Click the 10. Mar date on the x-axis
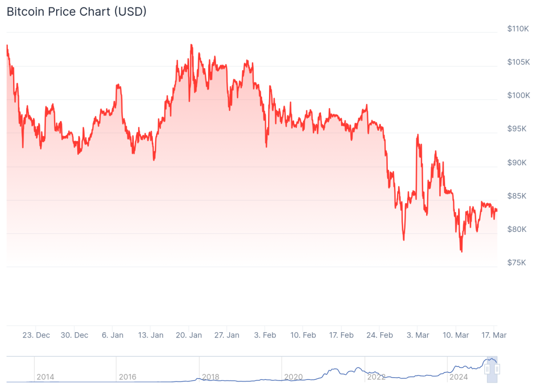The image size is (538, 392). (456, 335)
